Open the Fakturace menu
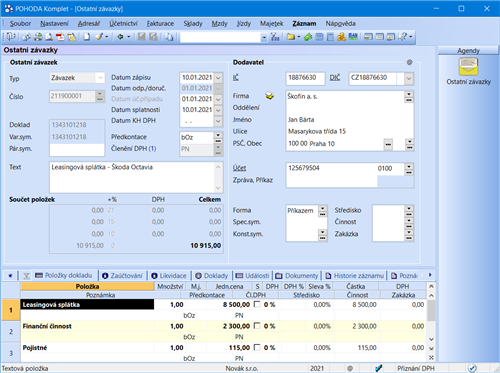The height and width of the screenshot is (373, 500). coord(160,23)
